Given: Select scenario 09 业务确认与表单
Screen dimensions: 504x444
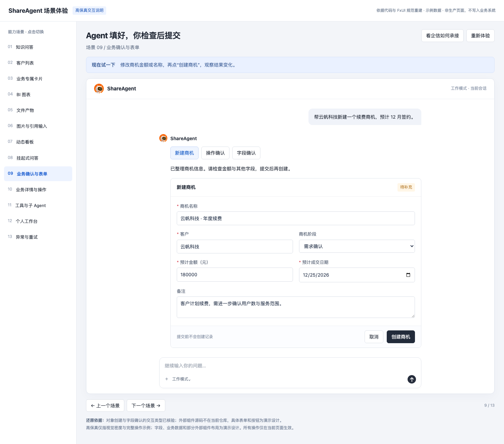Looking at the screenshot, I should tap(38, 174).
